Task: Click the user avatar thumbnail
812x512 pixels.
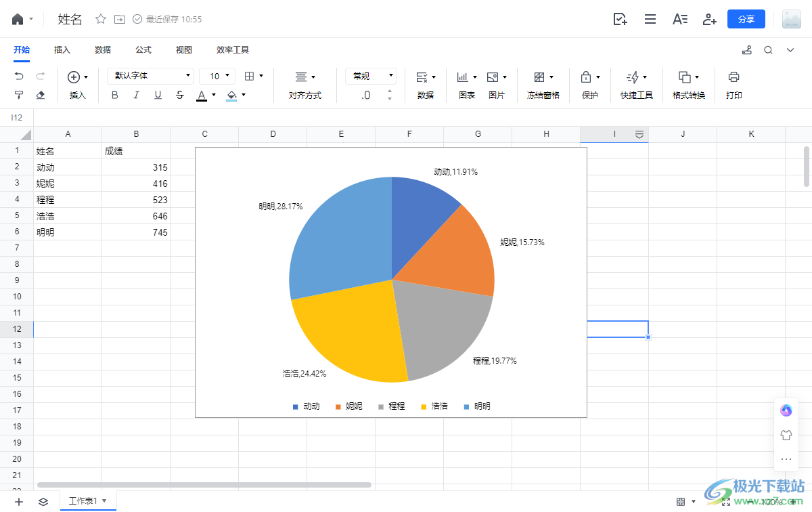Action: click(792, 19)
